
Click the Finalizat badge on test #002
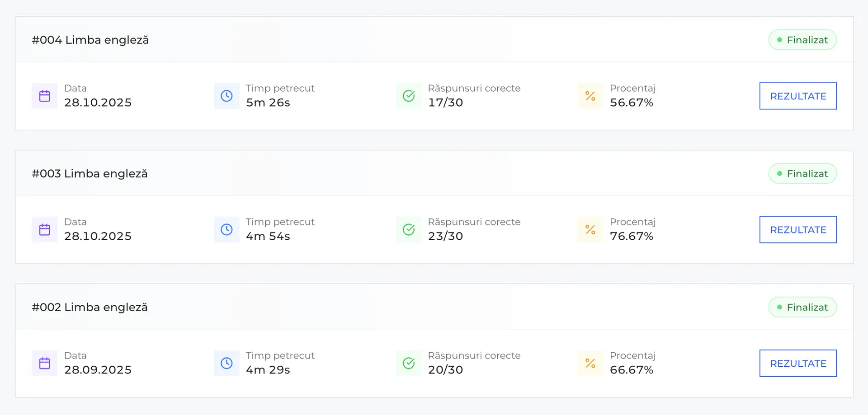point(802,307)
